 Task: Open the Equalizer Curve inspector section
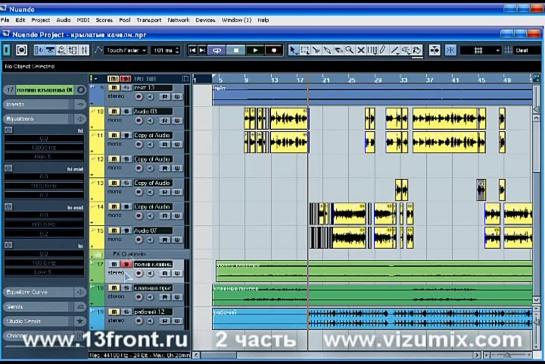pos(44,292)
